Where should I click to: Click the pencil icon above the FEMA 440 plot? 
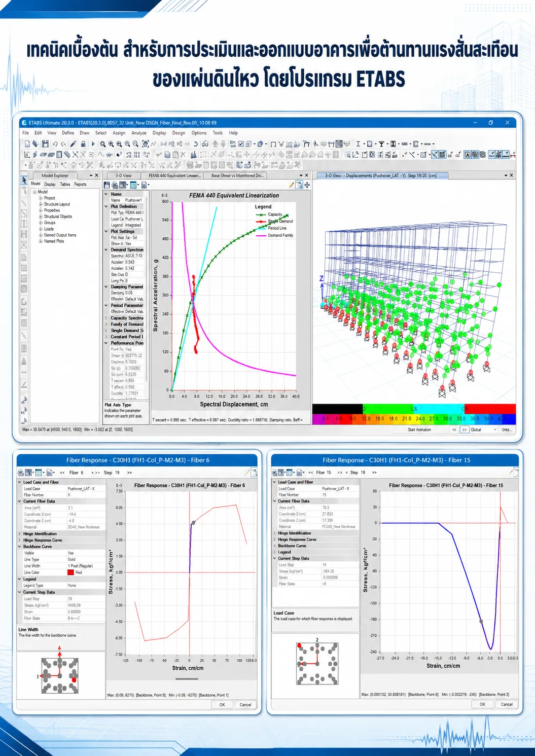[x=292, y=185]
